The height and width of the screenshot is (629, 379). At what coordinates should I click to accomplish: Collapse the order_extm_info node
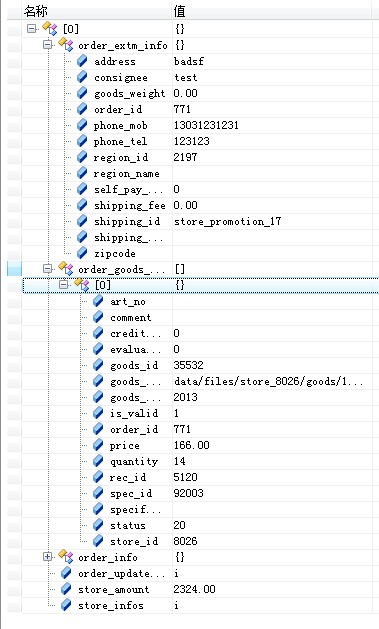point(48,45)
